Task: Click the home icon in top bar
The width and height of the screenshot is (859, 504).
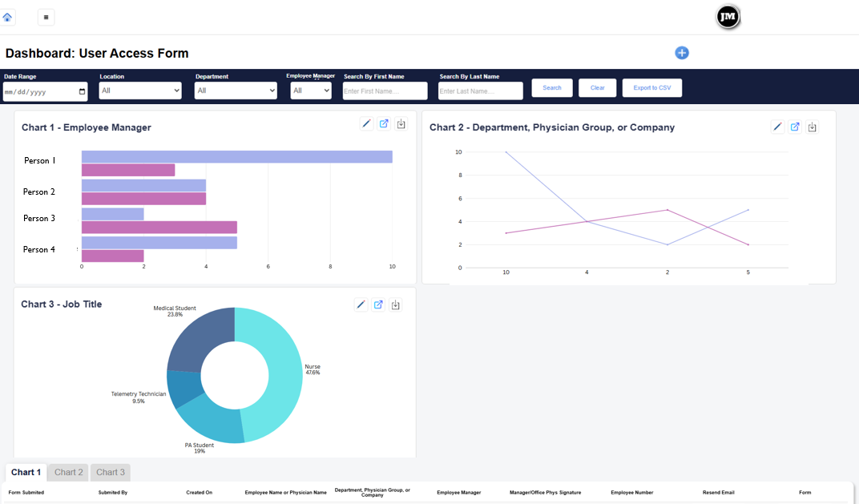Action: pos(8,17)
